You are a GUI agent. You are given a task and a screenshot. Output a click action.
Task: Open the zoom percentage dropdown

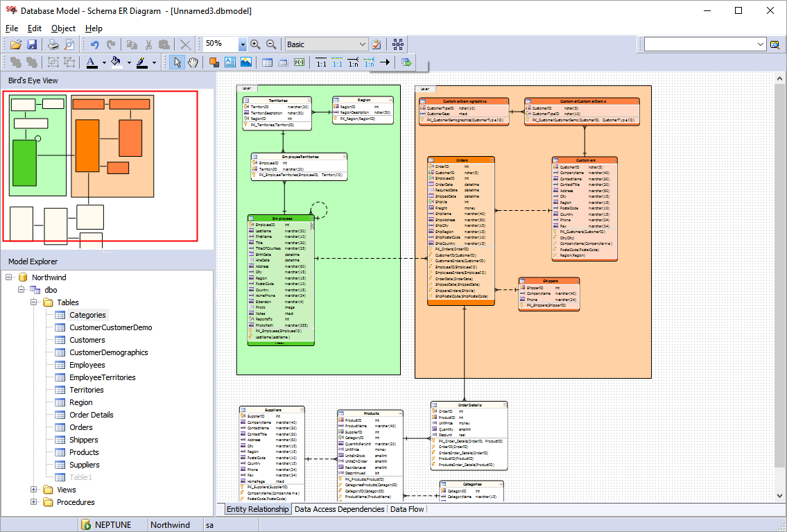click(243, 44)
